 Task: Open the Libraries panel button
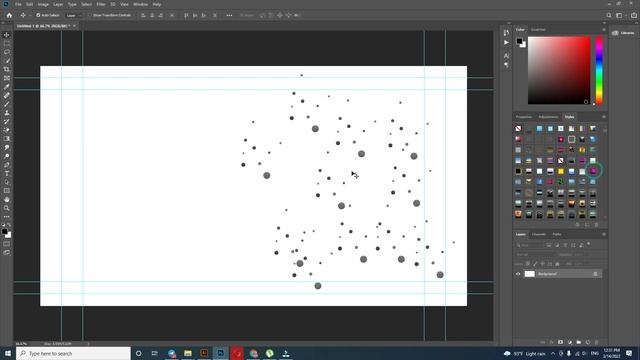pos(624,33)
